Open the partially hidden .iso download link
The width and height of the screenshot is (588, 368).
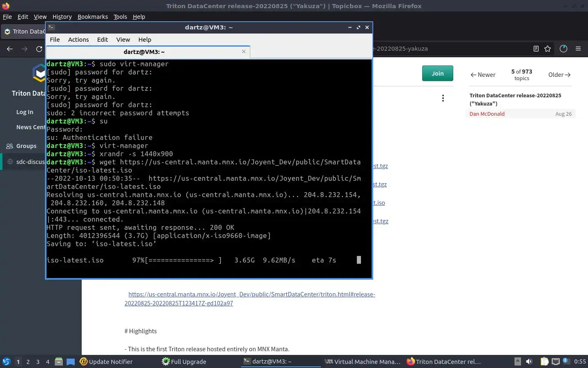(x=379, y=203)
